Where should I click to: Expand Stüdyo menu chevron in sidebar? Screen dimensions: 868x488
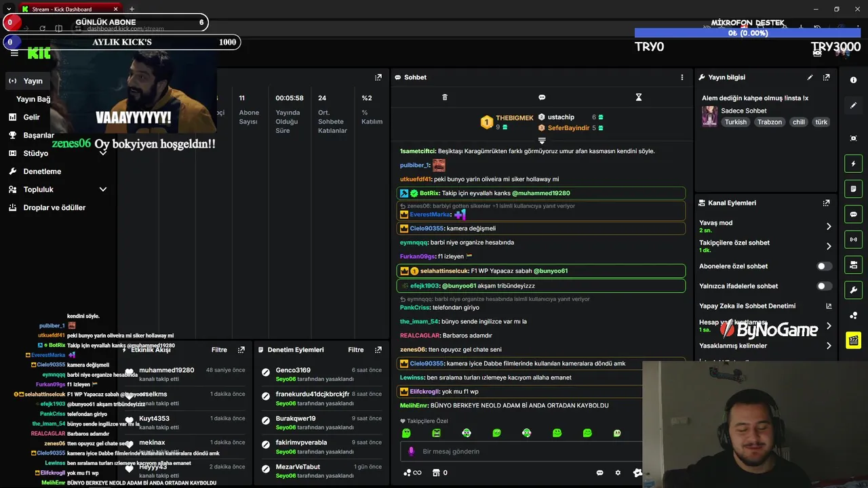point(103,153)
